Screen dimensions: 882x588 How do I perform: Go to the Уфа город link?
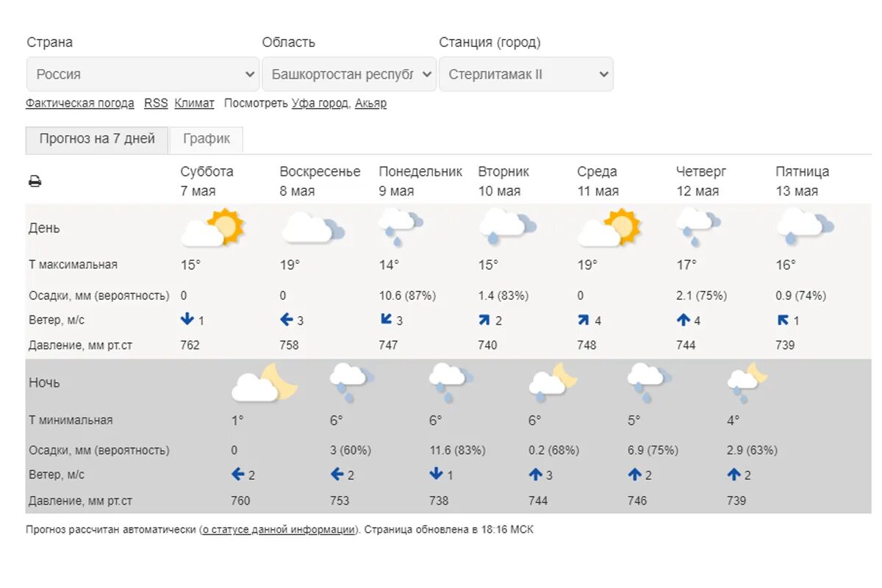(320, 104)
